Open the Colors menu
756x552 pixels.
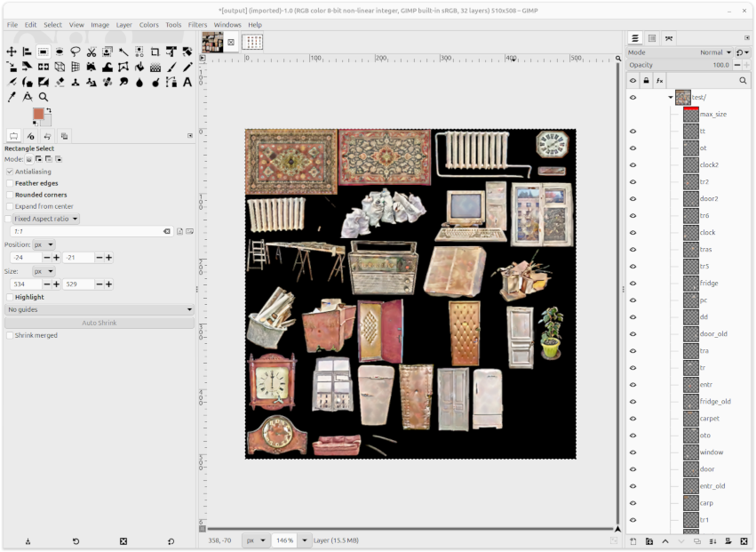pos(148,25)
